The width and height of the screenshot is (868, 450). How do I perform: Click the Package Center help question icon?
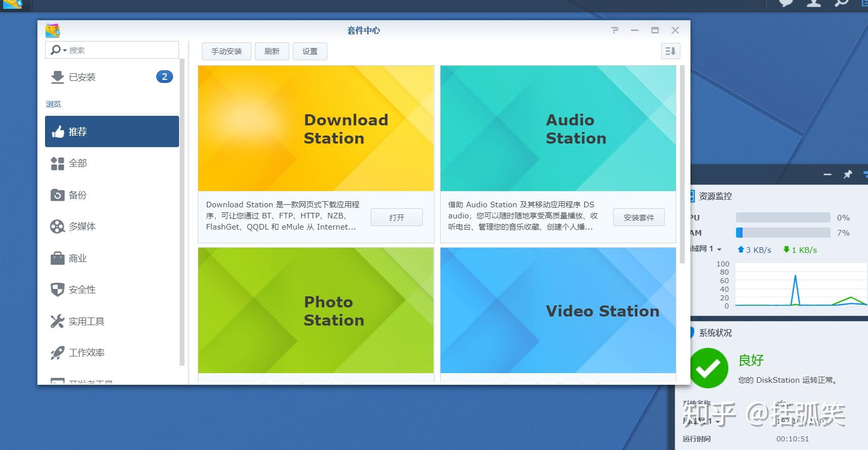[615, 30]
